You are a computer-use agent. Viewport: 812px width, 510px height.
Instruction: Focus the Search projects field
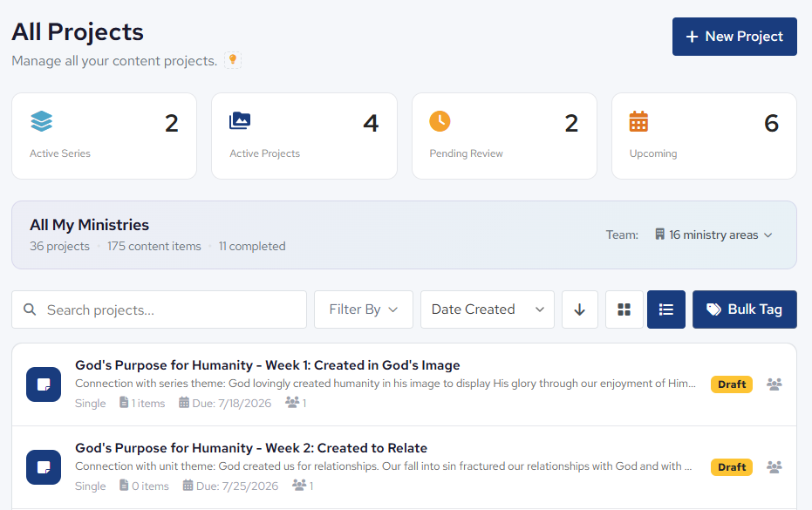159,309
